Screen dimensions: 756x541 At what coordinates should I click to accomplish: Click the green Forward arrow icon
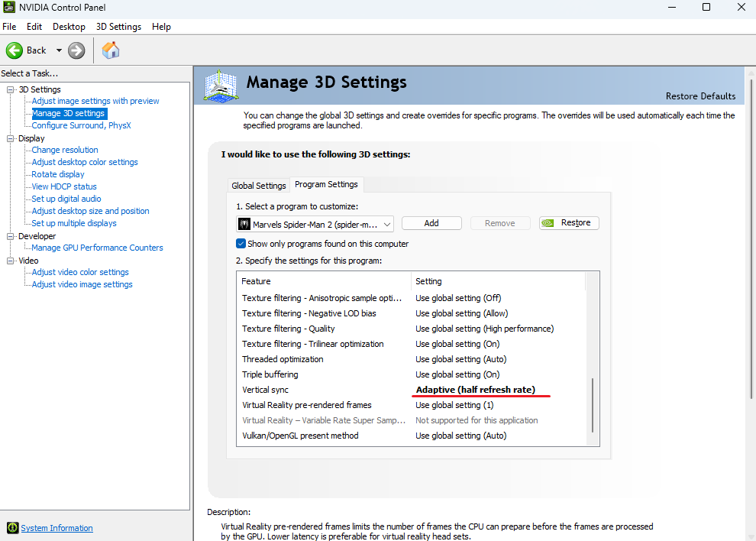tap(76, 50)
